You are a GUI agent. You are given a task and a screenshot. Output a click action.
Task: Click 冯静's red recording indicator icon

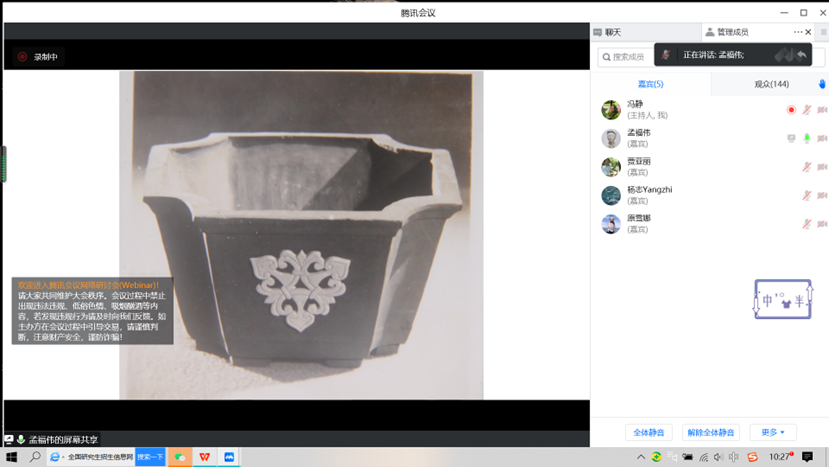coord(790,110)
